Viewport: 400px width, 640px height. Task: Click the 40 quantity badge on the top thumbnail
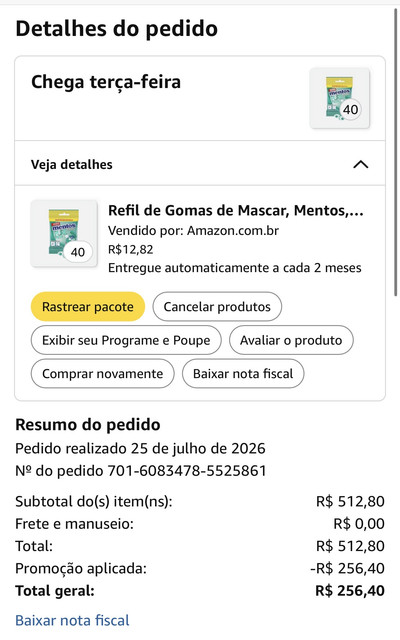350,109
